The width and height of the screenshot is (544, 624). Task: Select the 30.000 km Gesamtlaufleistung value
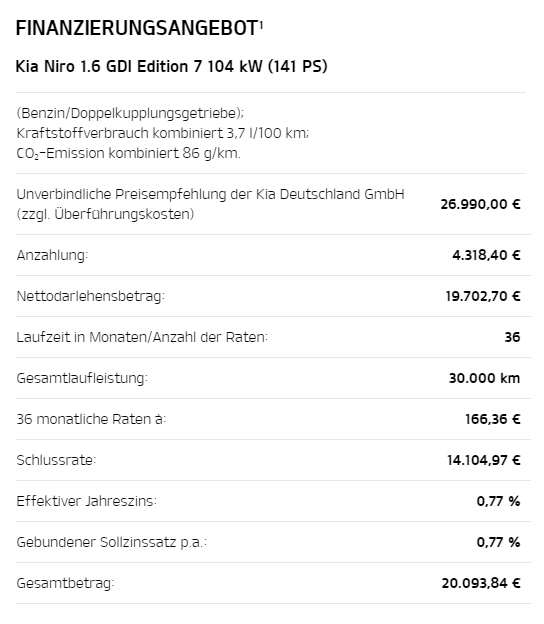(484, 378)
